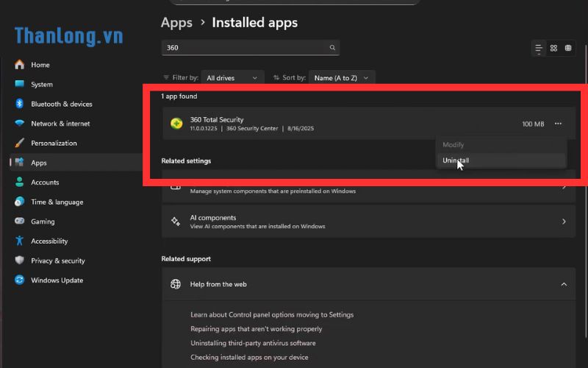
Task: Choose Uninstall from the context menu
Action: [501, 160]
